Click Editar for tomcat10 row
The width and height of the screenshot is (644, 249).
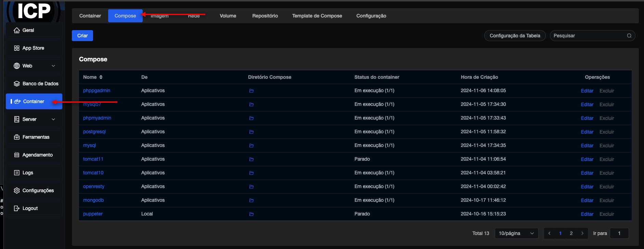pyautogui.click(x=587, y=173)
